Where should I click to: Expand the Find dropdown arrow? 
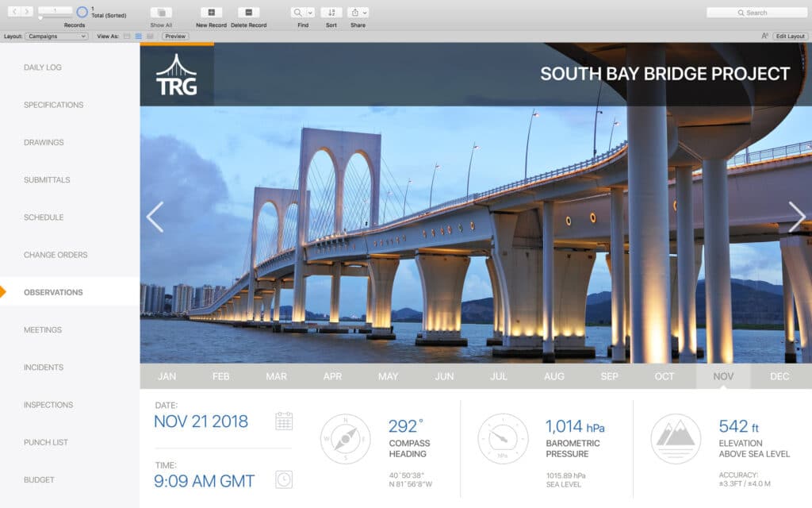[310, 13]
